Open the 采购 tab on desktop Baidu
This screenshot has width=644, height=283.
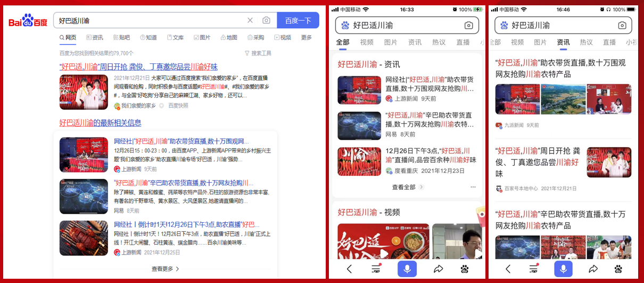point(255,37)
